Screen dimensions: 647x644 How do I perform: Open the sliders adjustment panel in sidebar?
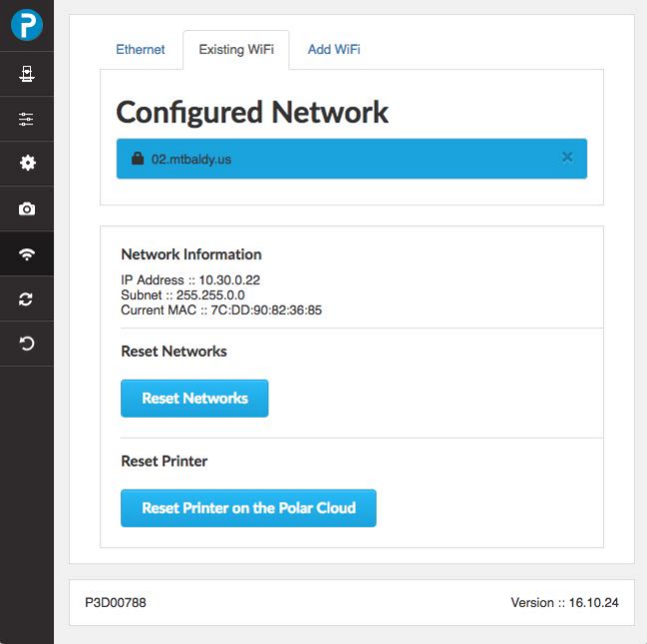pyautogui.click(x=27, y=119)
